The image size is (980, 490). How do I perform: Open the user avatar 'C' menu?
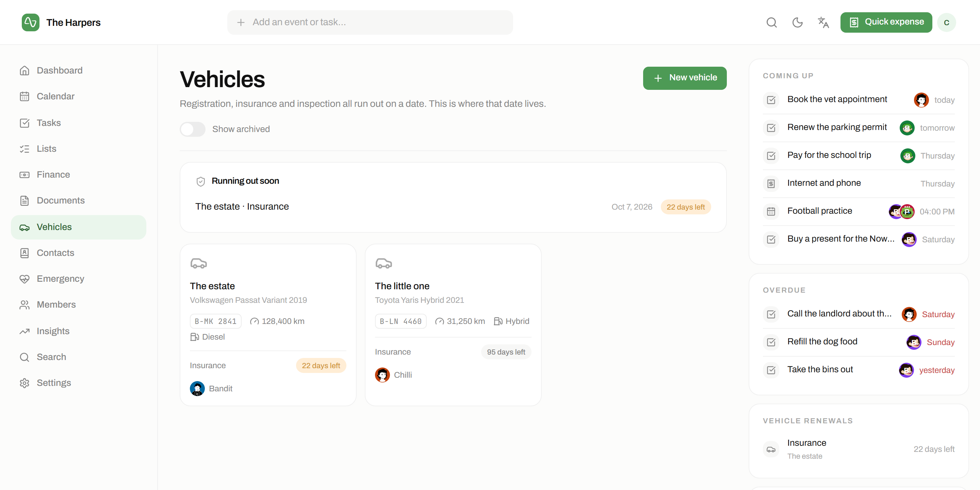click(x=946, y=22)
